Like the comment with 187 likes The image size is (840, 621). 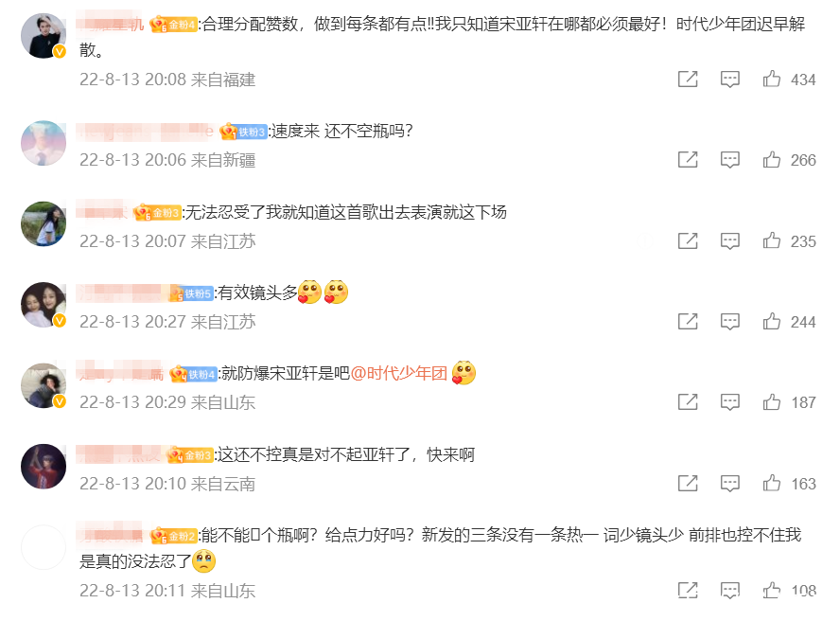(772, 401)
